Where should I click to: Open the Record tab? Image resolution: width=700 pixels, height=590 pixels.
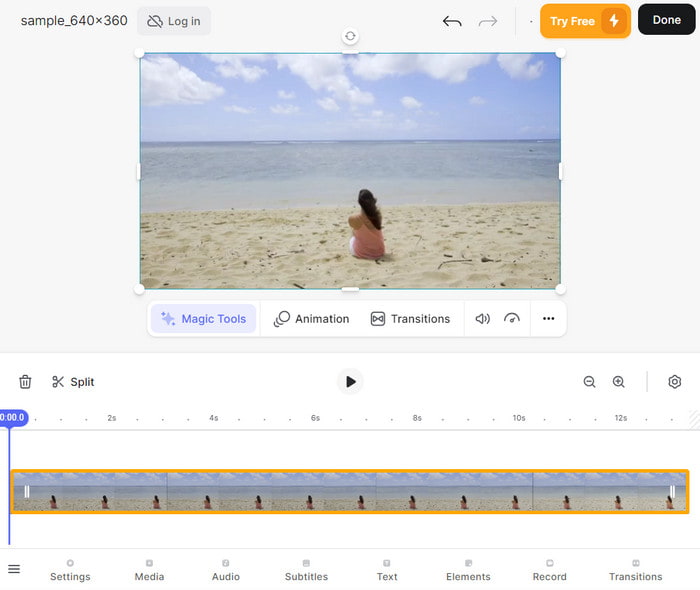550,570
